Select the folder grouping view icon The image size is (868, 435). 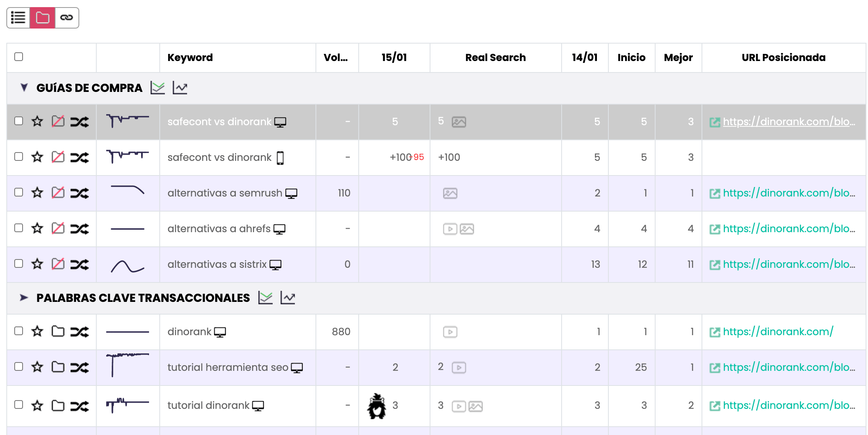coord(42,18)
